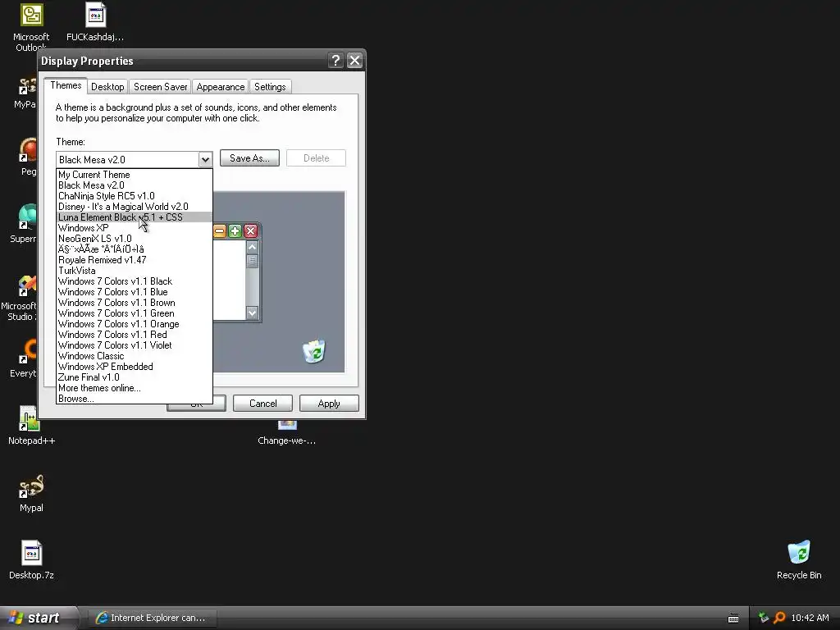The width and height of the screenshot is (840, 630).
Task: Select Windows 7 Colors v1.1 Brown
Action: (135, 303)
